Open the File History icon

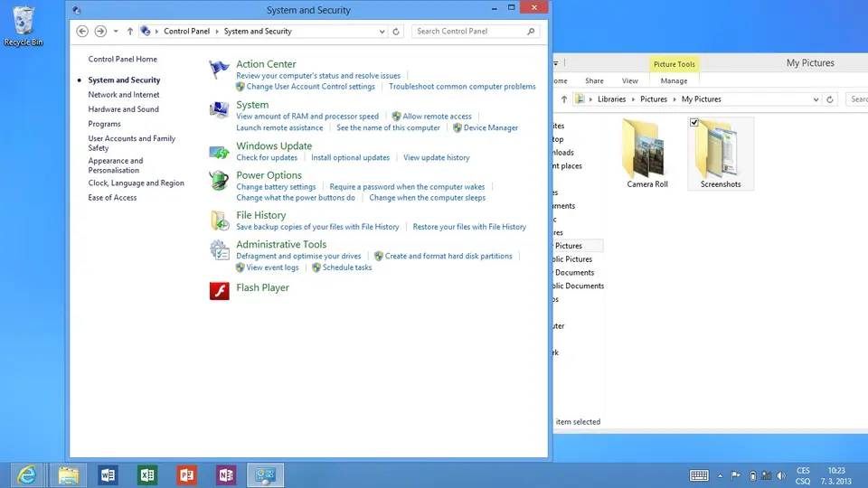(219, 221)
